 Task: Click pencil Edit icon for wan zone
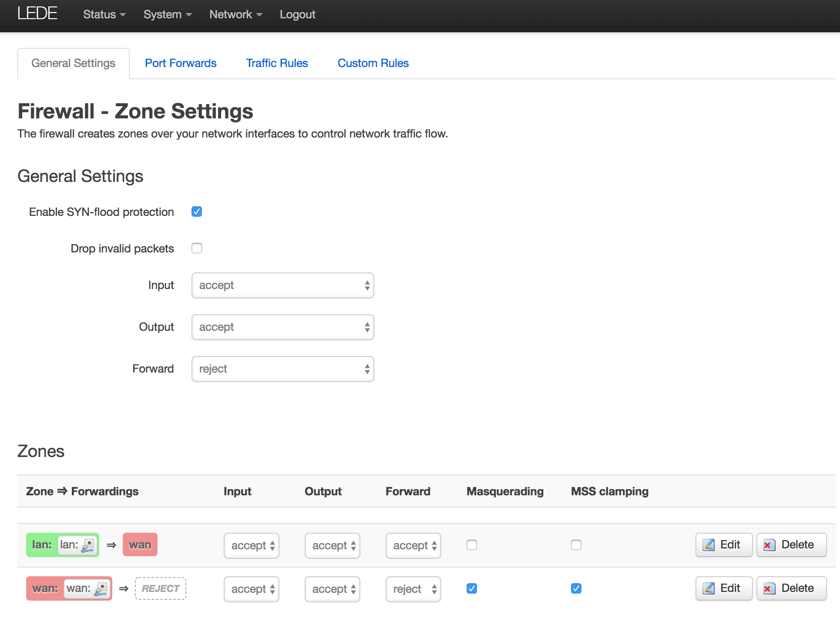(709, 588)
